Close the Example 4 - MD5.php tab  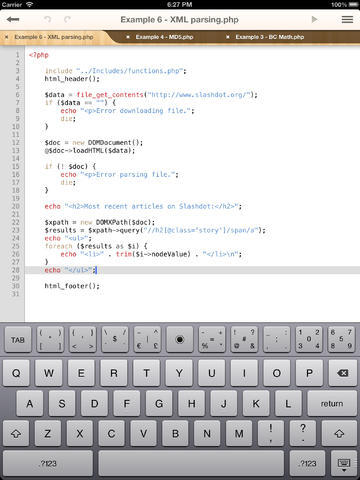(128, 37)
